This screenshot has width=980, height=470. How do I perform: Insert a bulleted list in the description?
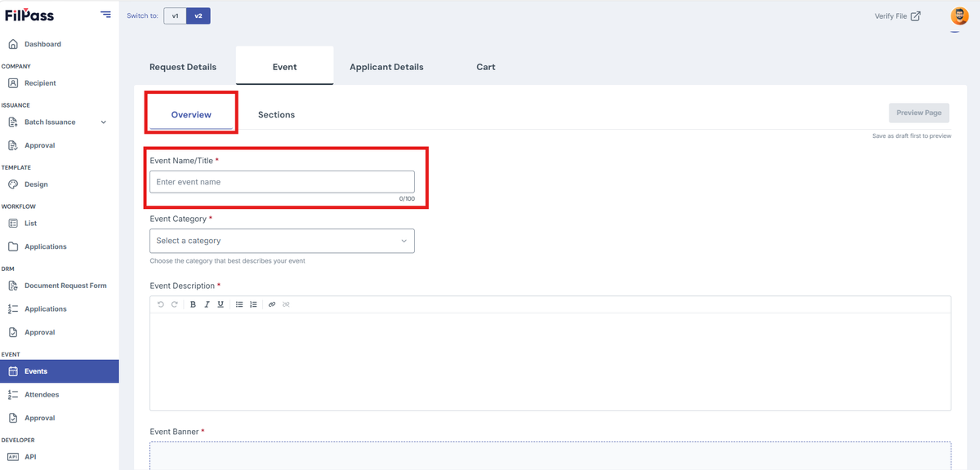pyautogui.click(x=239, y=304)
